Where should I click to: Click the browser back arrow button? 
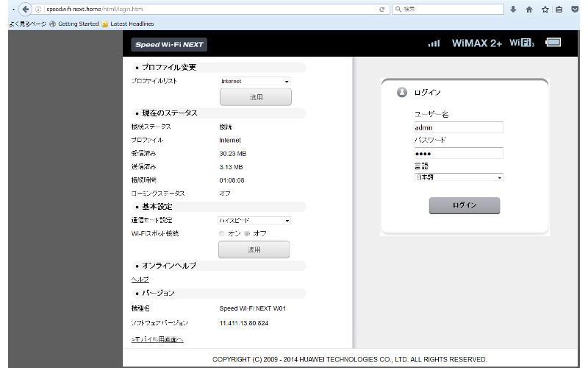(25, 9)
